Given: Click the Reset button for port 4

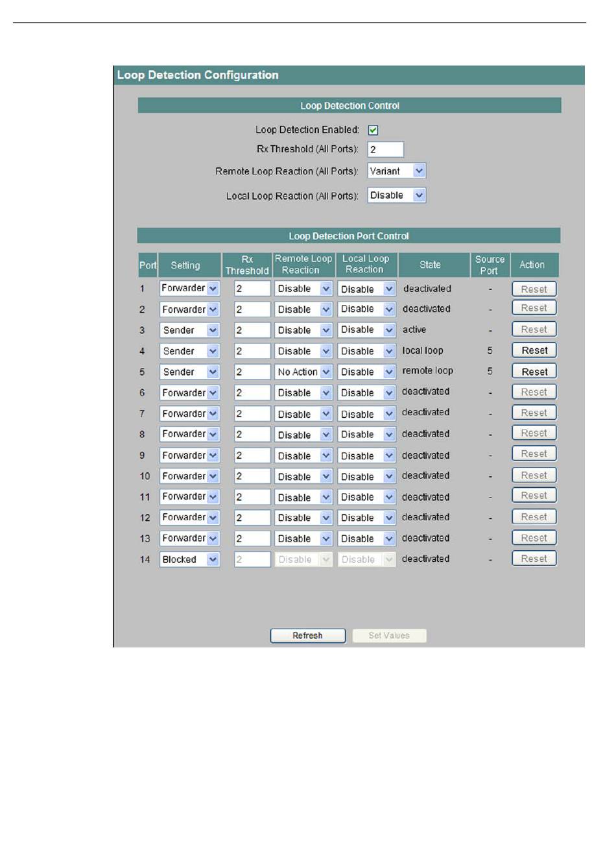Looking at the screenshot, I should [x=534, y=351].
